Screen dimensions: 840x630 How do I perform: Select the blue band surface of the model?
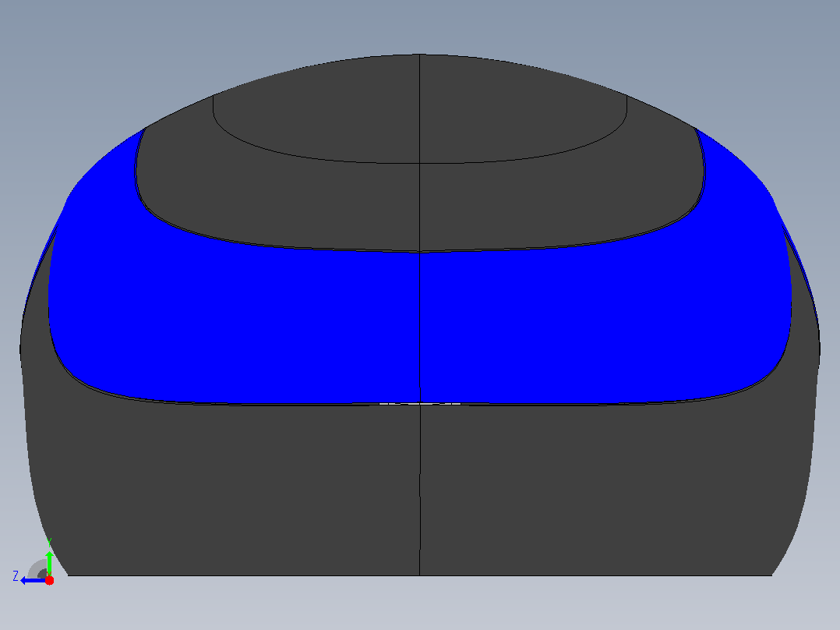420,327
